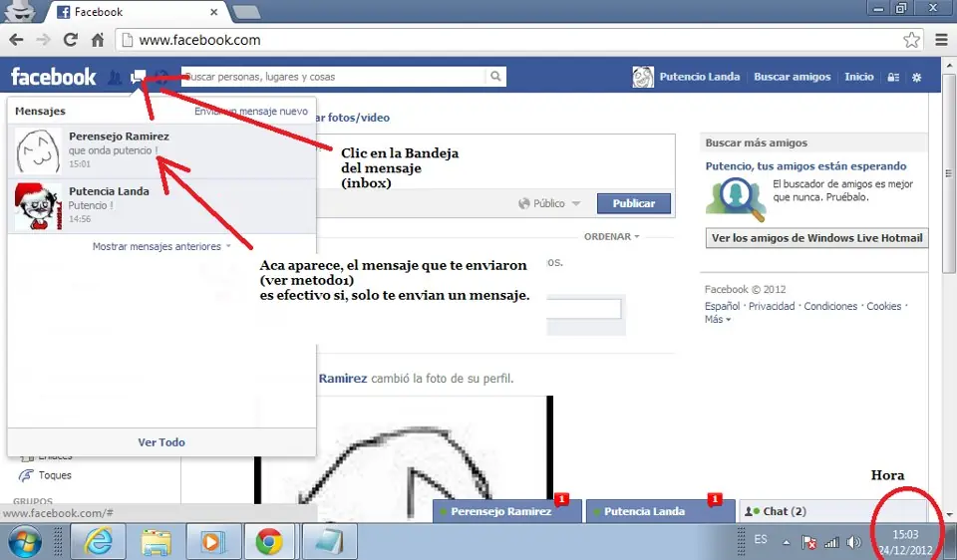Viewport: 957px width, 560px height.
Task: Click the Publicar button
Action: point(634,203)
